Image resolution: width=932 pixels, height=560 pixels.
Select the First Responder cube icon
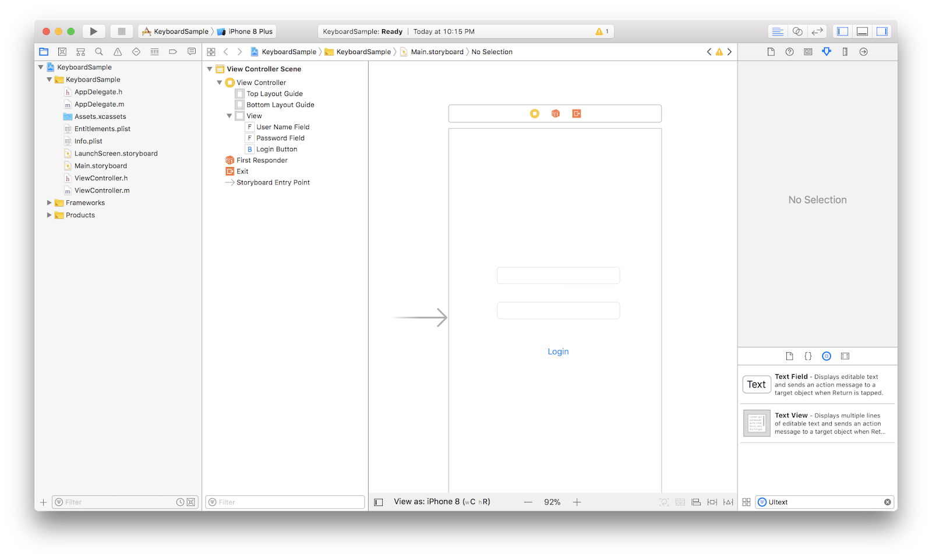click(229, 160)
